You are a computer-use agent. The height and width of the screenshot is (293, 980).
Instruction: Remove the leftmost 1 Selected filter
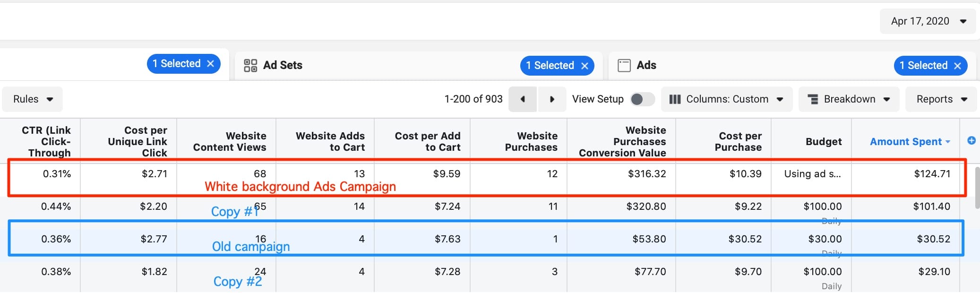click(211, 64)
